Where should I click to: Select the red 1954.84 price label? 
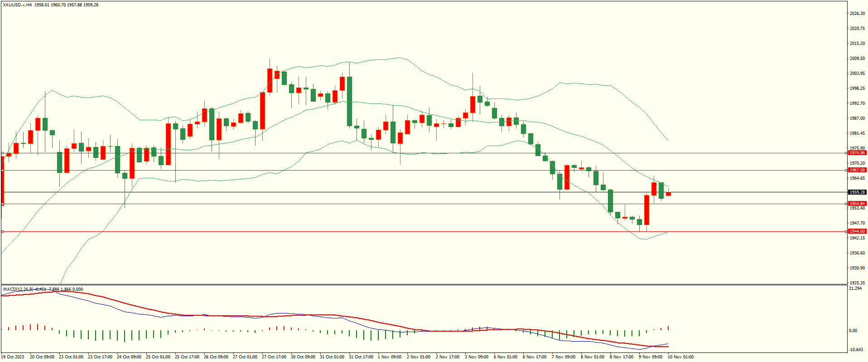tap(857, 204)
